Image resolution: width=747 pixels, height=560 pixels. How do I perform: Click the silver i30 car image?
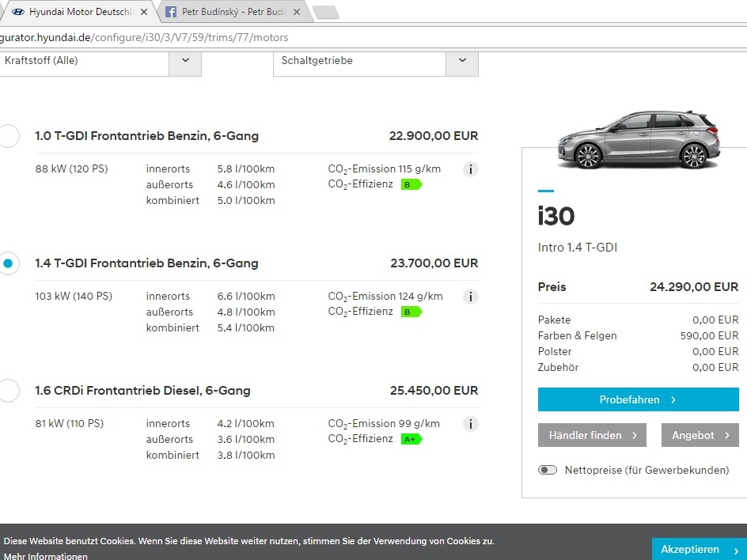coord(639,139)
